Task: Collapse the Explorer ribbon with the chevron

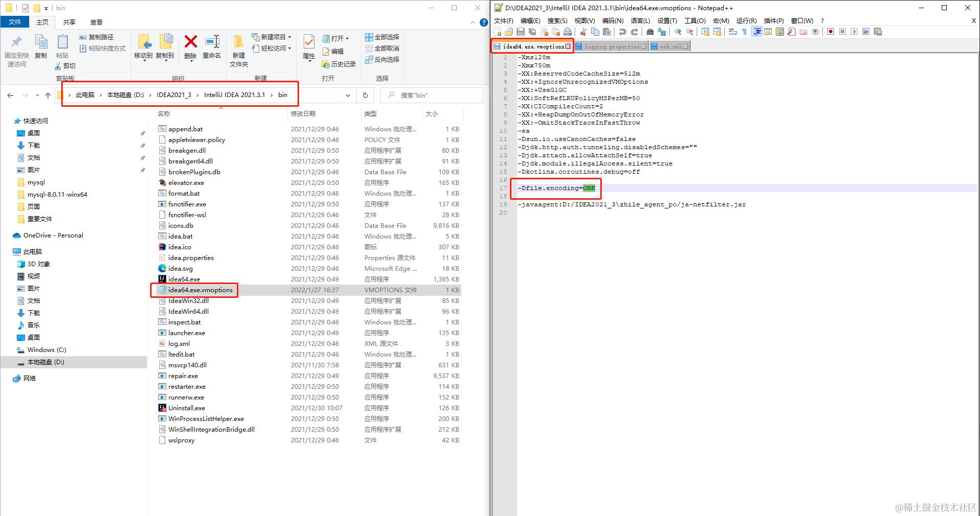Action: pos(473,22)
